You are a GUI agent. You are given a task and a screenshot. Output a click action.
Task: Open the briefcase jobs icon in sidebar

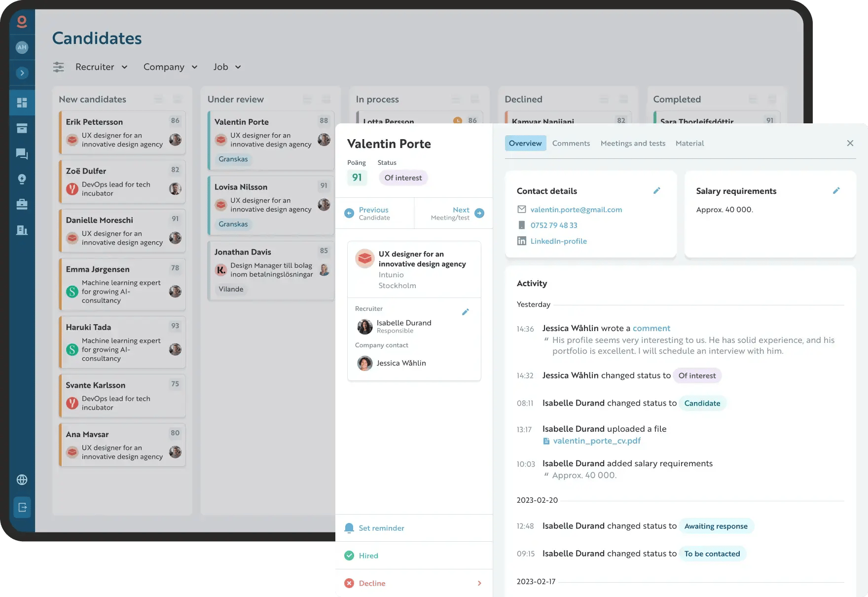(x=22, y=204)
